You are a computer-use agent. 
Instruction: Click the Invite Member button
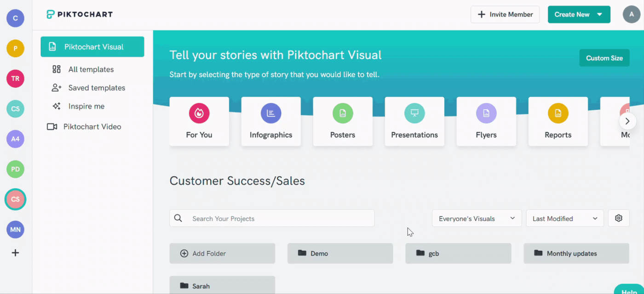coord(505,14)
